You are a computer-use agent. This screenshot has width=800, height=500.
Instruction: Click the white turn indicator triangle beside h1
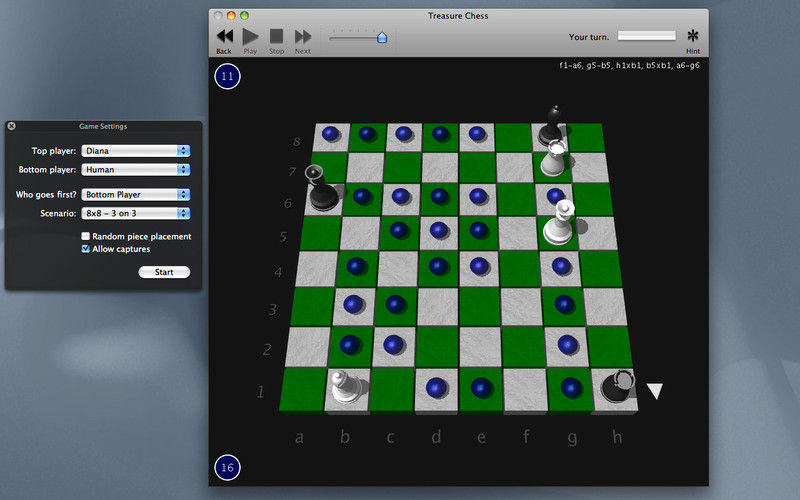(655, 391)
